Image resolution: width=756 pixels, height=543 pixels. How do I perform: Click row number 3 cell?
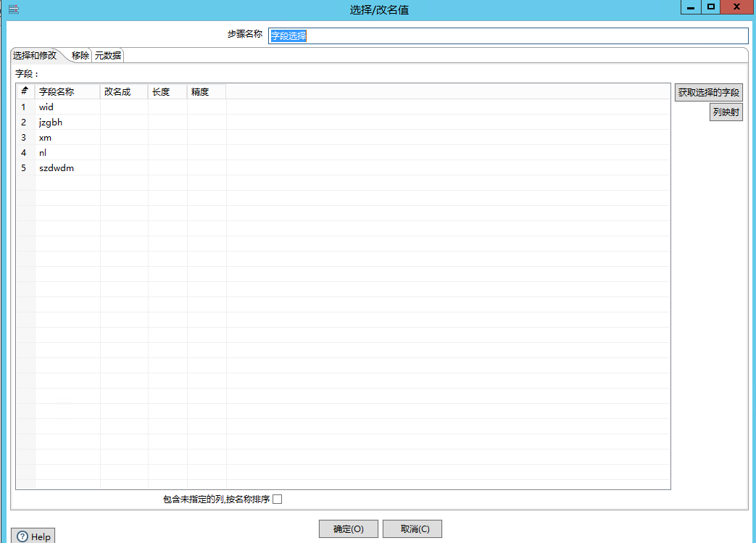[25, 138]
